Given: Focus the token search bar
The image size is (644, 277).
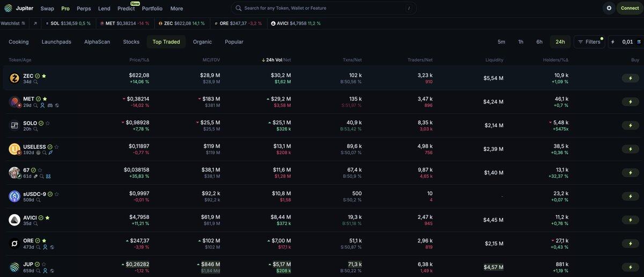Looking at the screenshot, I should pyautogui.click(x=322, y=9).
